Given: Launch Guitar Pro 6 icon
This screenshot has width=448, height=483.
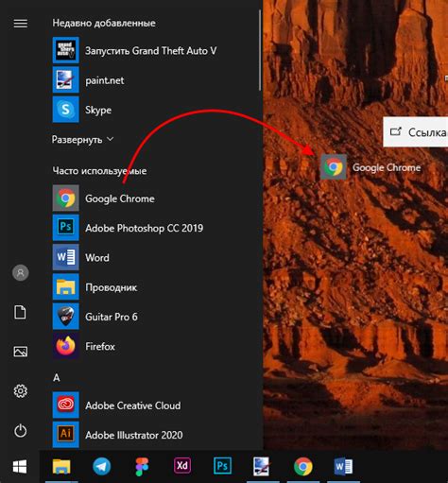Looking at the screenshot, I should 65,317.
